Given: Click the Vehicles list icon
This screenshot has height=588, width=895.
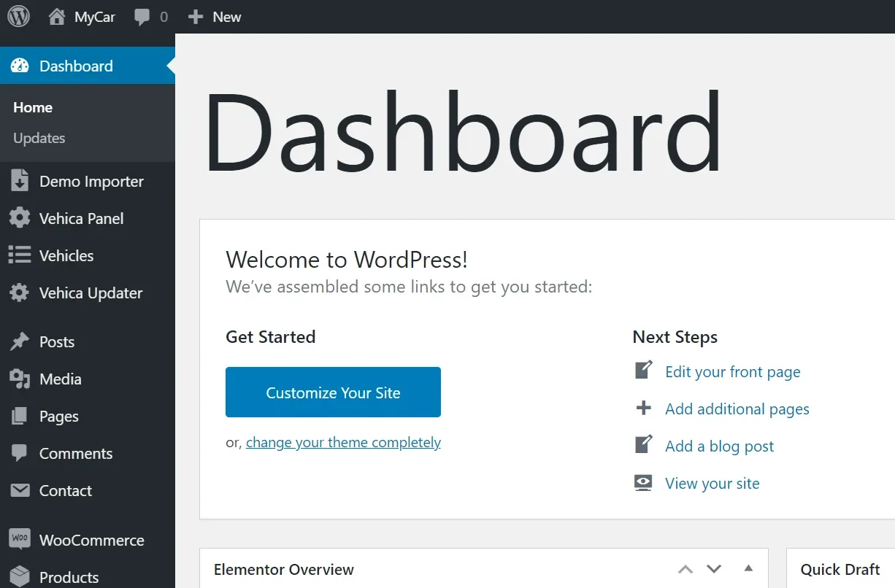Looking at the screenshot, I should point(20,255).
